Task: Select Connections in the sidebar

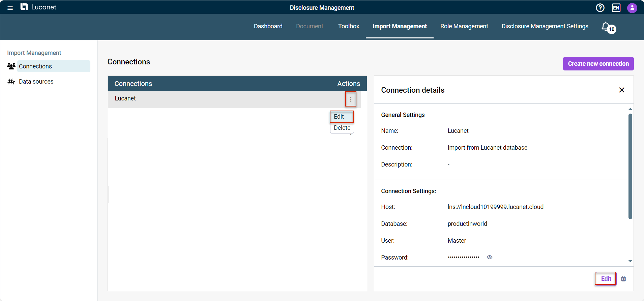Action: [x=54, y=66]
